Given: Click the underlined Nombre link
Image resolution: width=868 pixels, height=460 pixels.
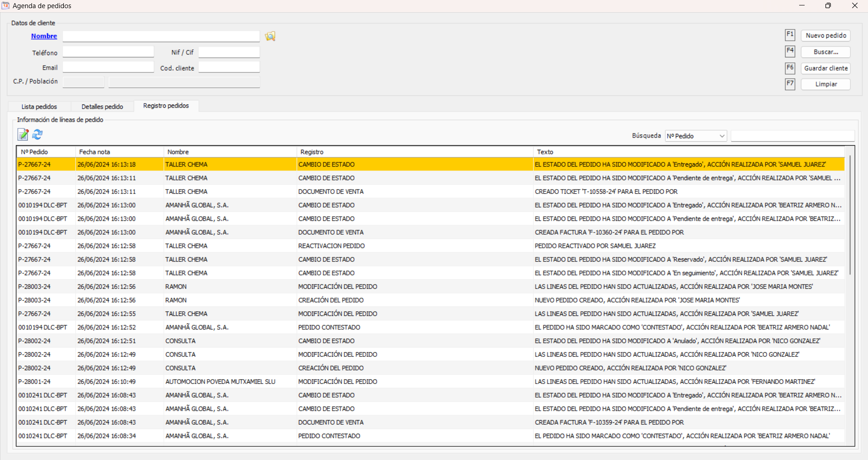Looking at the screenshot, I should pos(43,36).
